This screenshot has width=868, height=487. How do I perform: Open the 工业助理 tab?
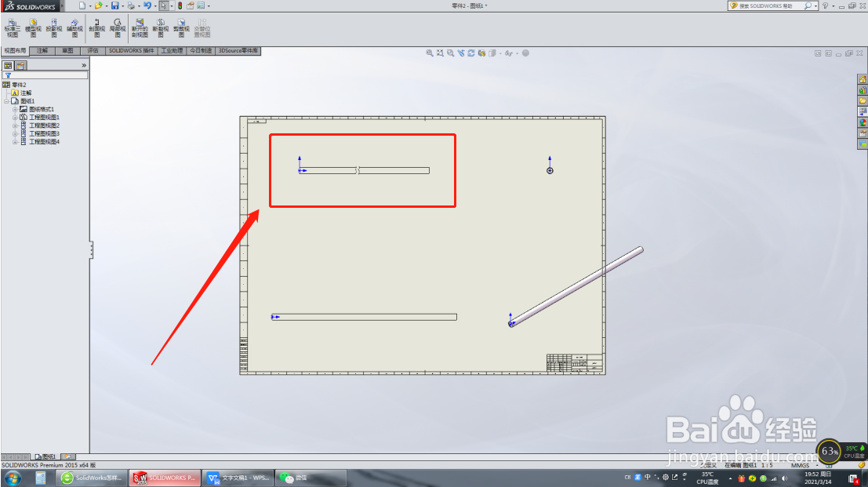(172, 51)
